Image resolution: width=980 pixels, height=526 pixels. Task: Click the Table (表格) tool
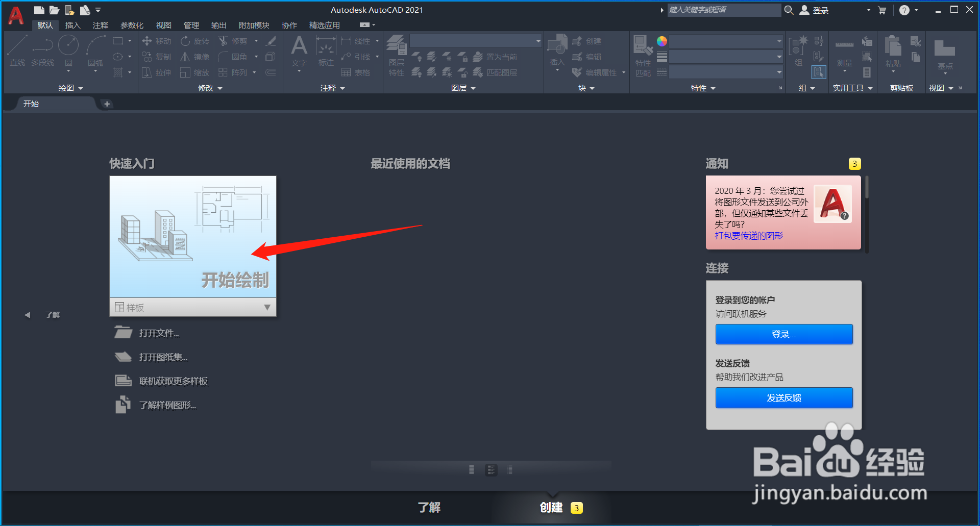pyautogui.click(x=356, y=72)
